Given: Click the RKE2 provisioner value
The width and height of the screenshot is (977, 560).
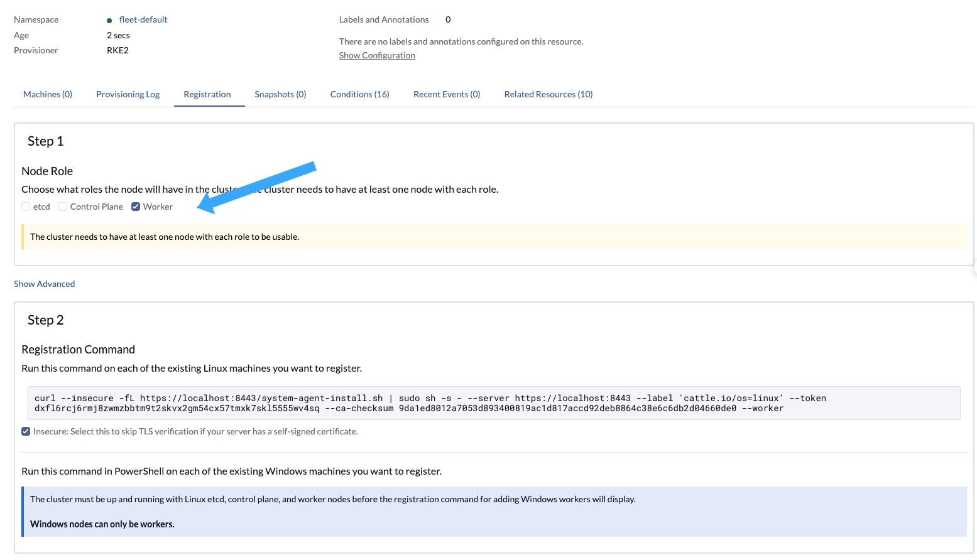Looking at the screenshot, I should [x=118, y=50].
